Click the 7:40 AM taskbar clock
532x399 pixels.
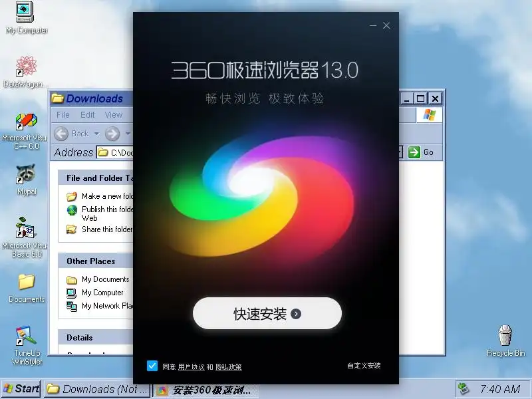pos(500,389)
